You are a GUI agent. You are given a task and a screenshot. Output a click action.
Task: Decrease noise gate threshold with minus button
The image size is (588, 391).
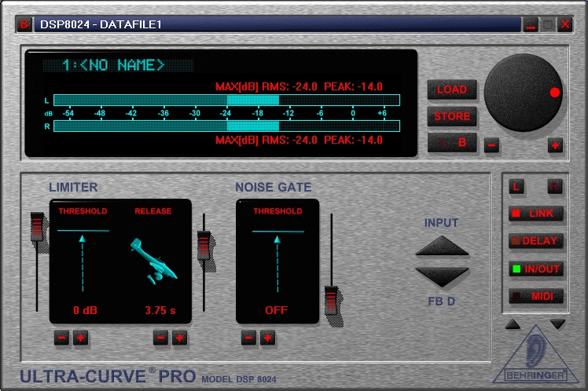pos(248,338)
